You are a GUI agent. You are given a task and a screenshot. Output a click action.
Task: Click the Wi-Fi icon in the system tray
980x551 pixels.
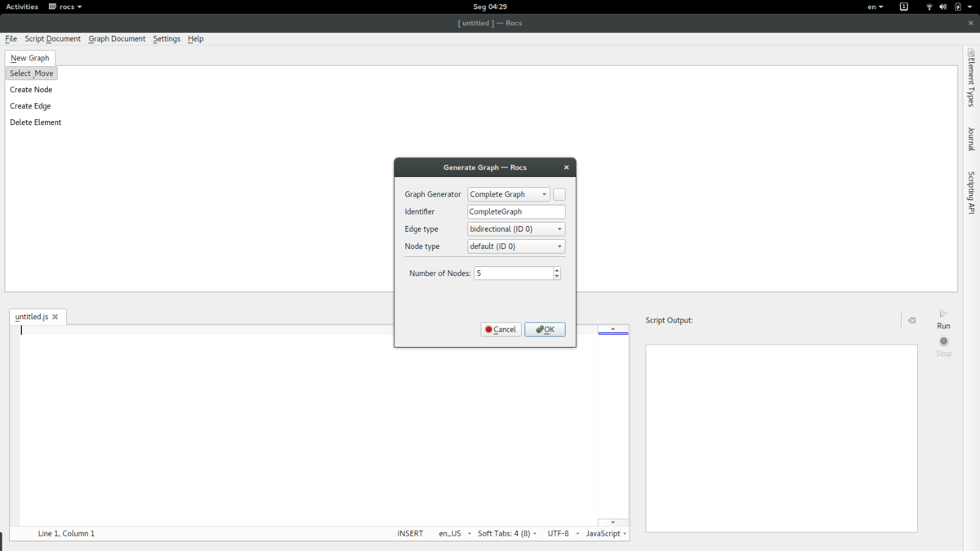tap(929, 7)
